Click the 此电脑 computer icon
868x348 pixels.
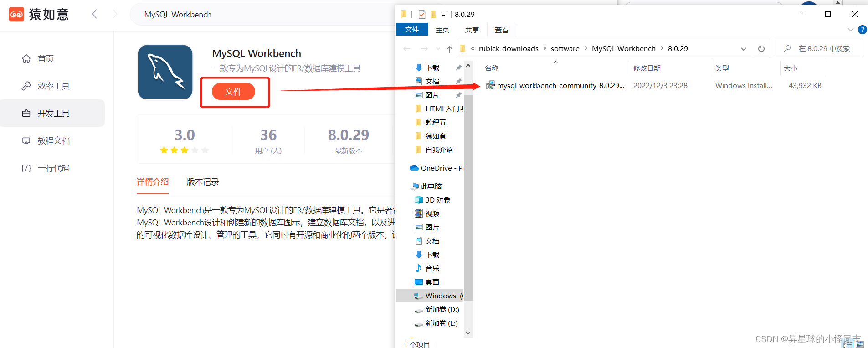pos(415,186)
